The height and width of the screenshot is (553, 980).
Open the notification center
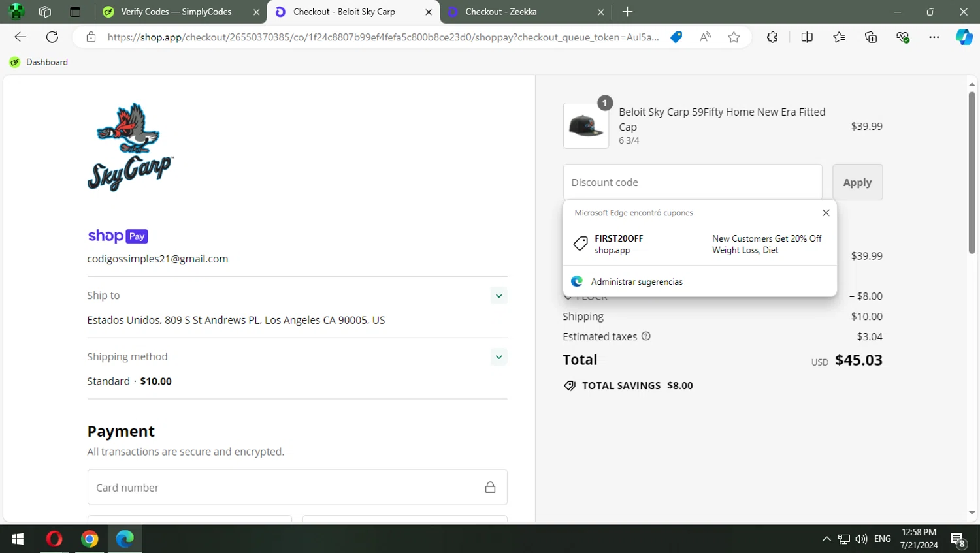[x=958, y=539]
